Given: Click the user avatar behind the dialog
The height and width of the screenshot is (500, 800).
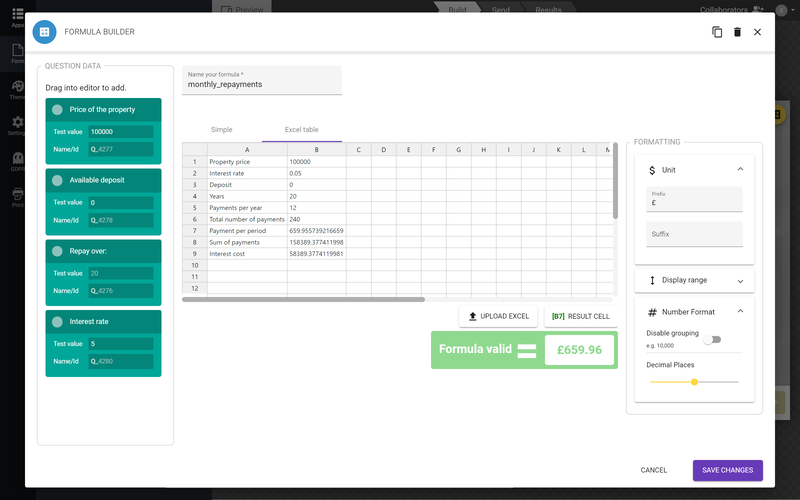Looking at the screenshot, I should point(781,10).
